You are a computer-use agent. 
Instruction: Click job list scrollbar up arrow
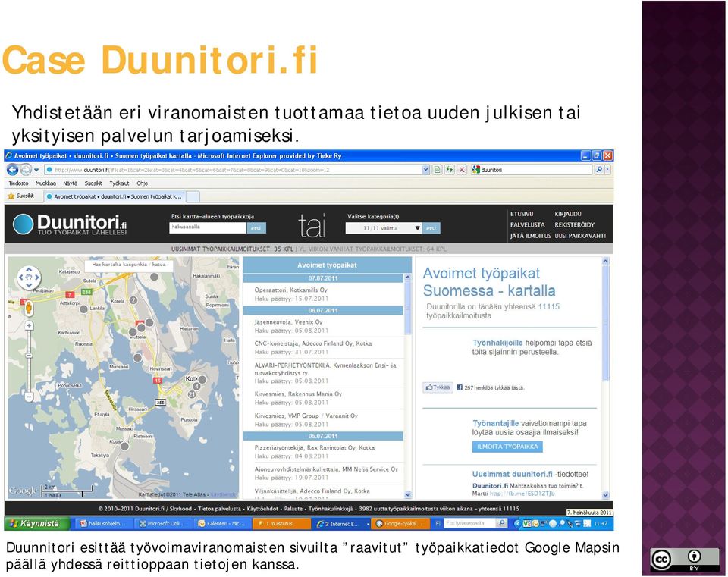pyautogui.click(x=408, y=278)
